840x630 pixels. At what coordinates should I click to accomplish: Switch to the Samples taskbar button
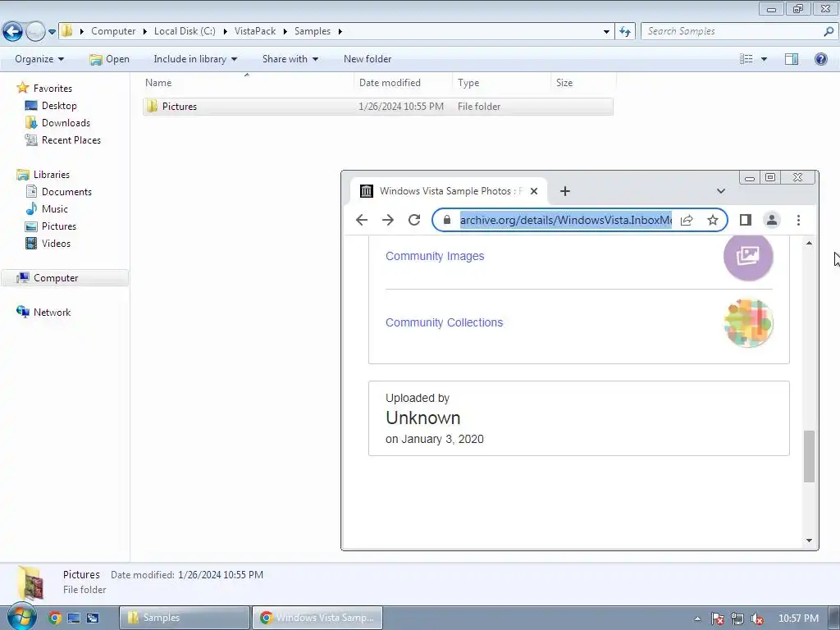(185, 618)
